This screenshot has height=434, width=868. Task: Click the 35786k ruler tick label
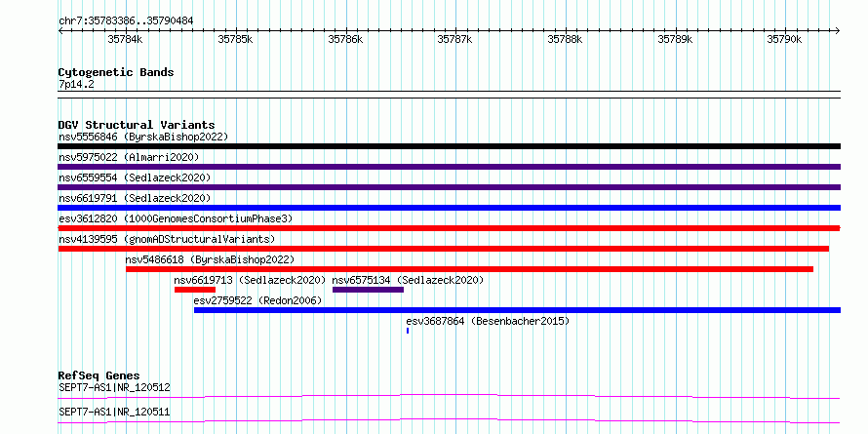pos(345,39)
